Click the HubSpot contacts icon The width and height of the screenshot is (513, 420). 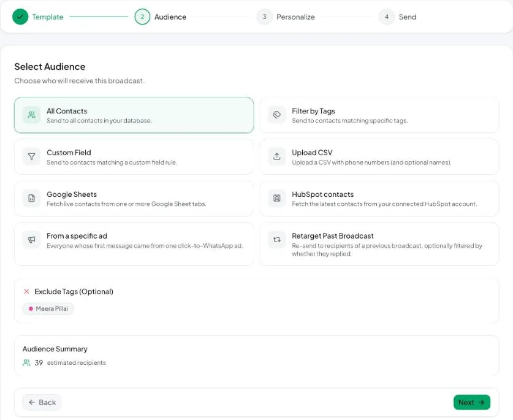[277, 198]
